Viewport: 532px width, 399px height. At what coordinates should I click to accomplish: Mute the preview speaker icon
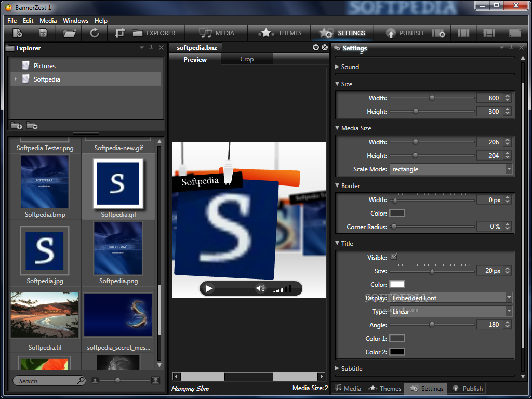pos(260,289)
